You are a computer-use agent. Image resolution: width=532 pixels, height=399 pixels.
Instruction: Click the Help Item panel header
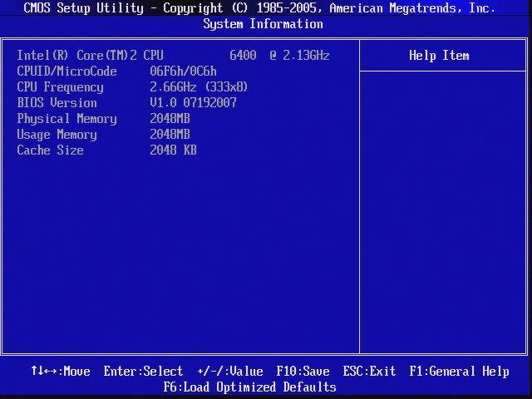click(439, 56)
